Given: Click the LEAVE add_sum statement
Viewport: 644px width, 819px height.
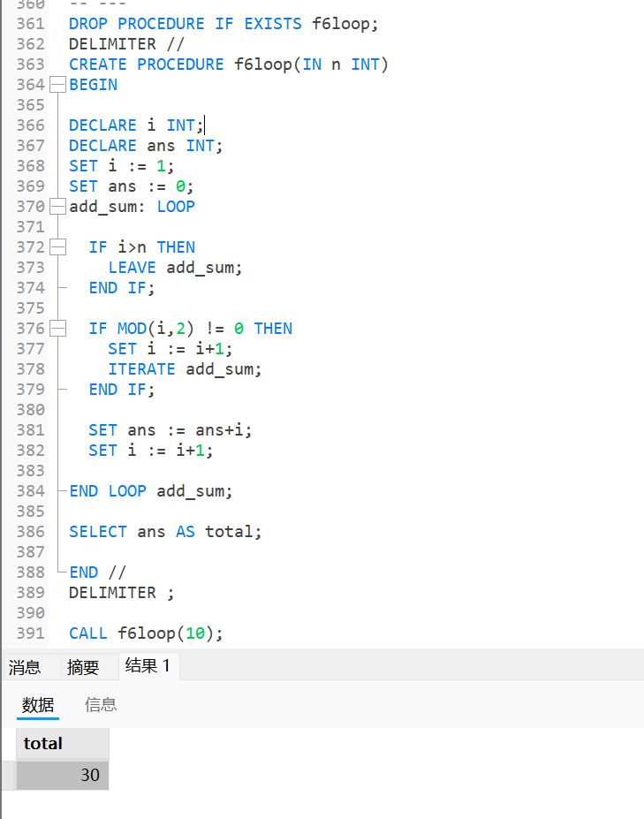Looking at the screenshot, I should coord(175,268).
